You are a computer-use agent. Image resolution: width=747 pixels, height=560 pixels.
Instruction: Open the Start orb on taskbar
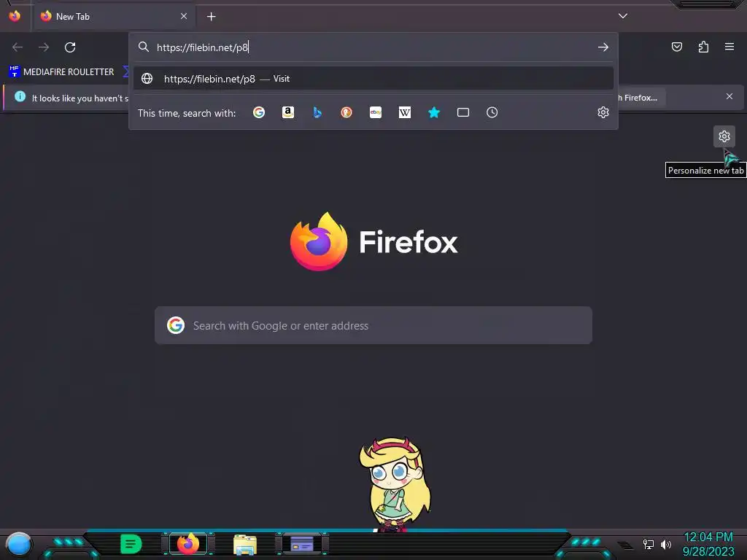18,544
